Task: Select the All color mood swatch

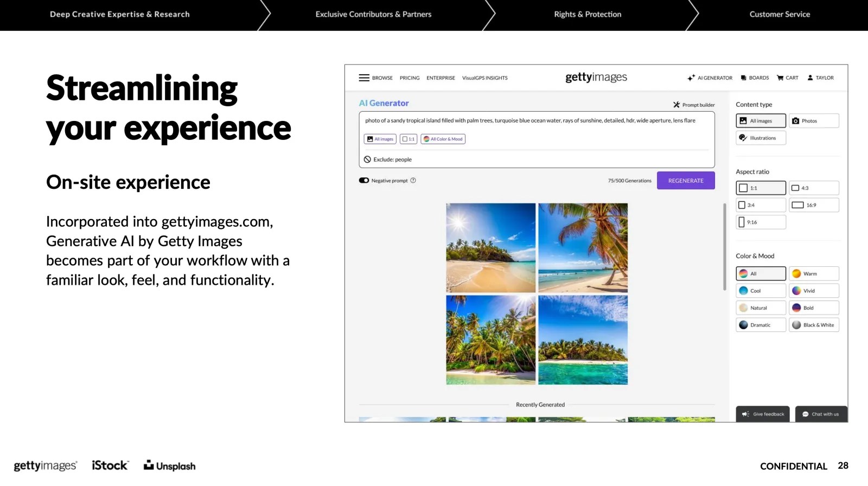Action: point(761,273)
